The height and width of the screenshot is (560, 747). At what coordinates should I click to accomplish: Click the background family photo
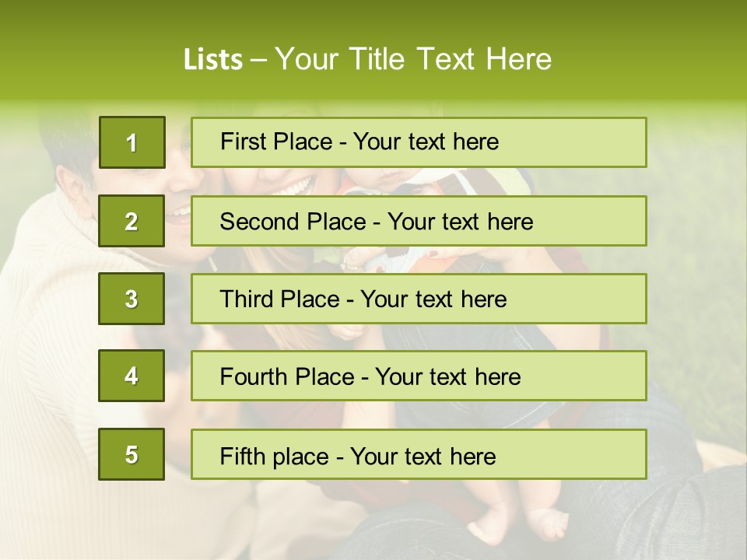point(373,519)
